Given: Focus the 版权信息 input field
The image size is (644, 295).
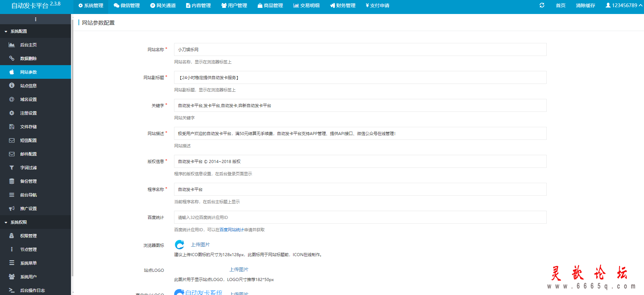Looking at the screenshot, I should [x=360, y=161].
